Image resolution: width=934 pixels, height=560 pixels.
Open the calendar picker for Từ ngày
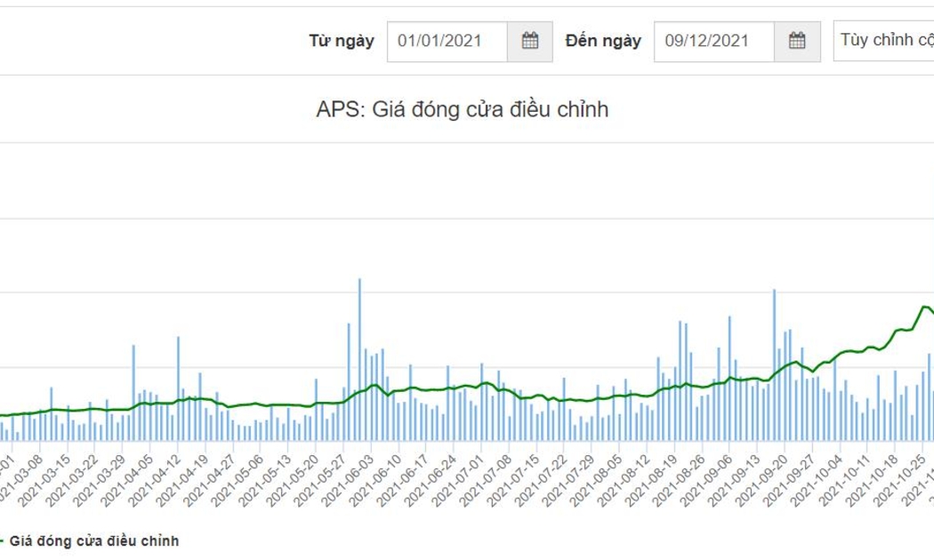tap(529, 41)
